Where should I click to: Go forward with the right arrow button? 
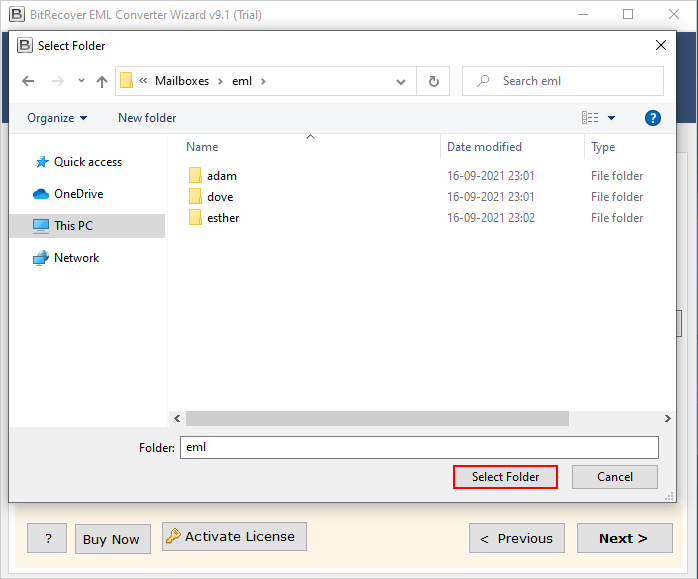click(57, 81)
